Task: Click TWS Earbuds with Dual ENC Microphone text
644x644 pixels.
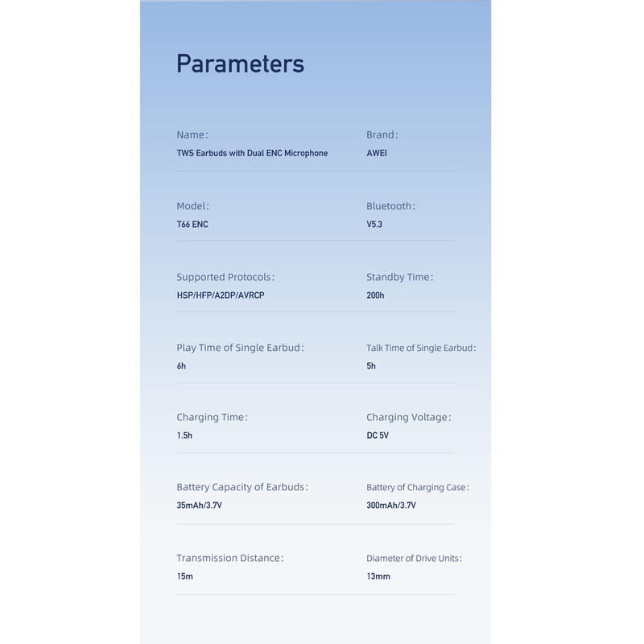Action: tap(252, 153)
